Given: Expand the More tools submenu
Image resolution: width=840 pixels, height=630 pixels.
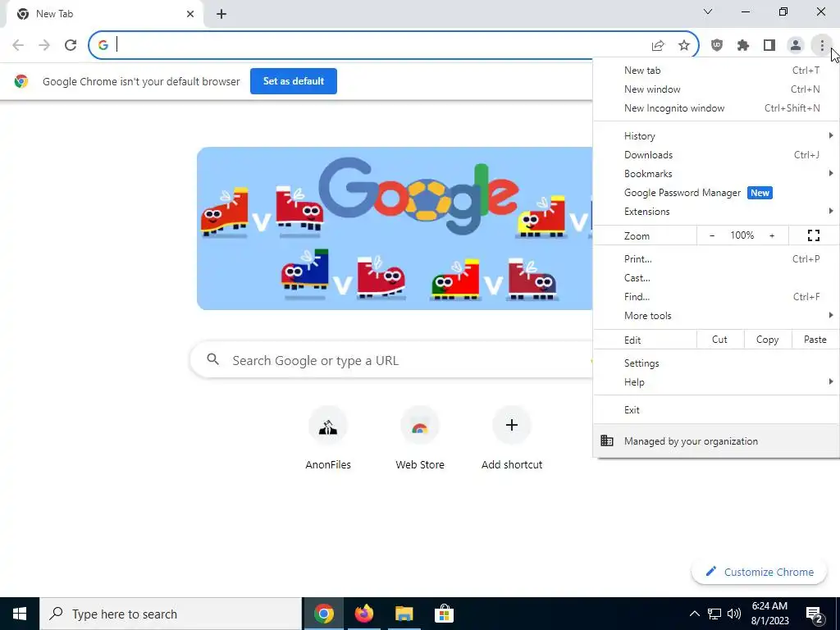Looking at the screenshot, I should pyautogui.click(x=716, y=316).
